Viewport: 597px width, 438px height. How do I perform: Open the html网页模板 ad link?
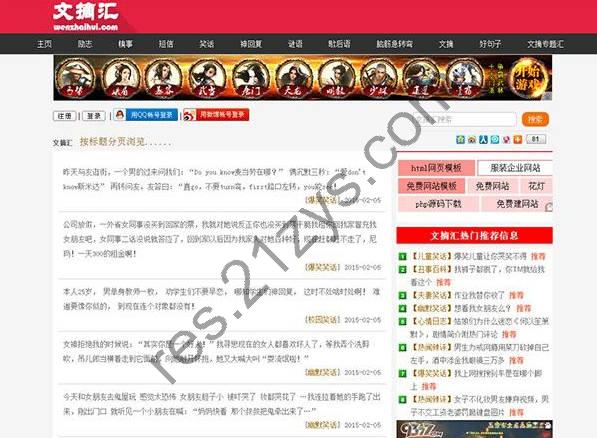click(x=436, y=168)
